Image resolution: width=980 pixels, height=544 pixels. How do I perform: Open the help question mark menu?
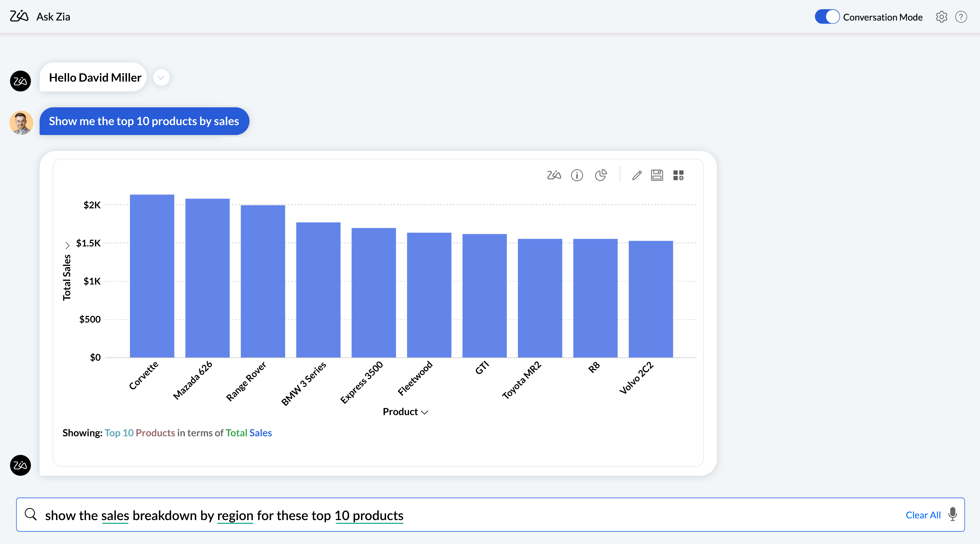[x=962, y=17]
